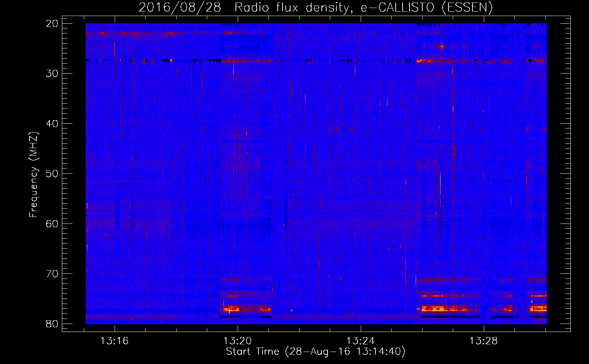Click the 13:20 time tick label
The height and width of the screenshot is (364, 589).
[x=237, y=341]
